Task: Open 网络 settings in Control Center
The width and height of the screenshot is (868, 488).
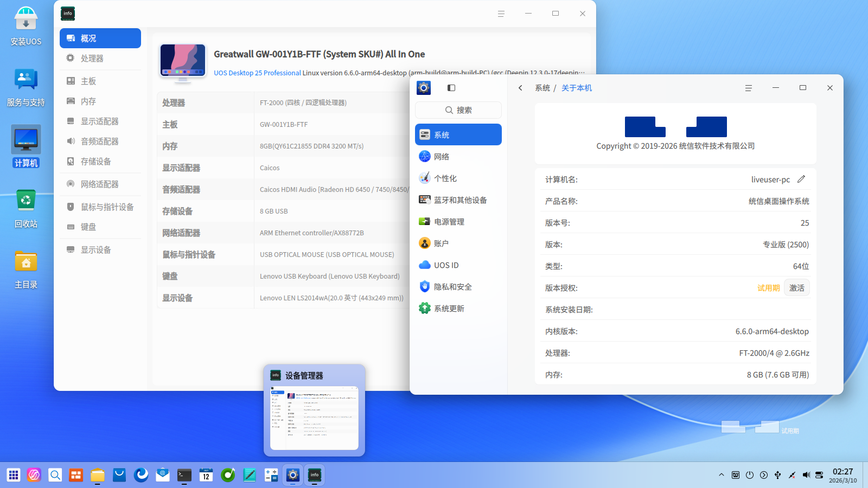Action: pyautogui.click(x=458, y=157)
